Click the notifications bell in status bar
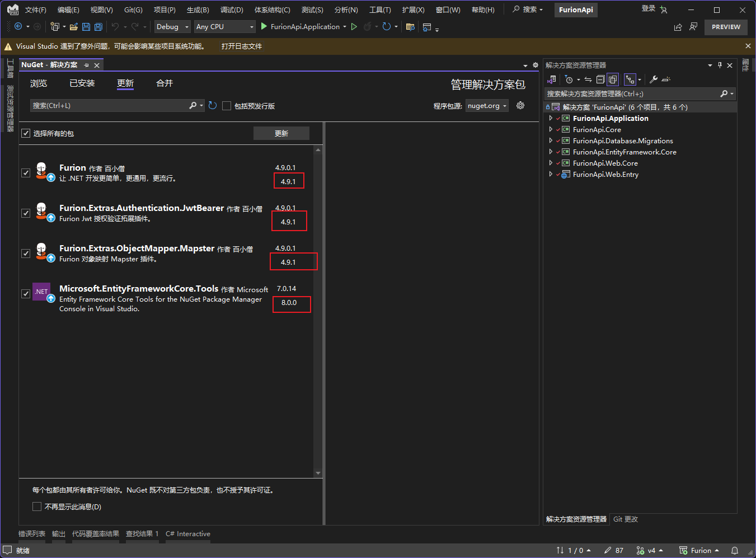 click(x=735, y=550)
